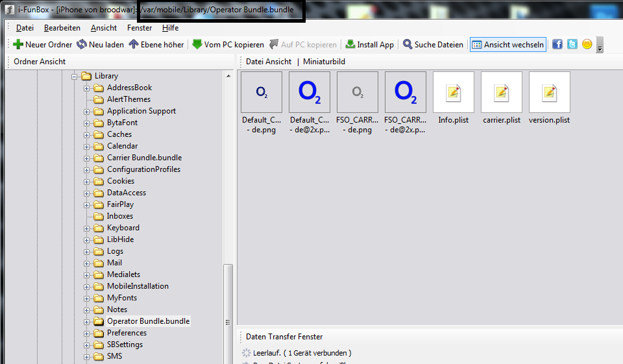Click the Twitter icon in the toolbar
The image size is (623, 364).
tap(572, 44)
